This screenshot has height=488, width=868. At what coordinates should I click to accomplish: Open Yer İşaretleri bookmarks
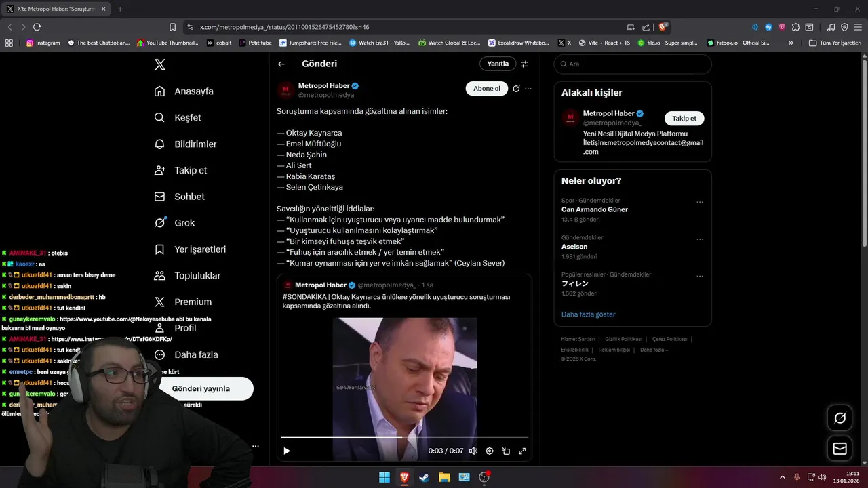(190, 249)
